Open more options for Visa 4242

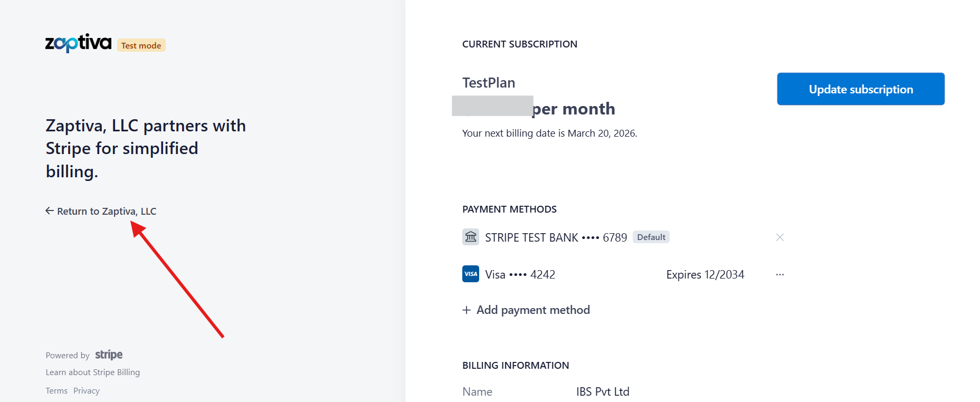(x=779, y=274)
